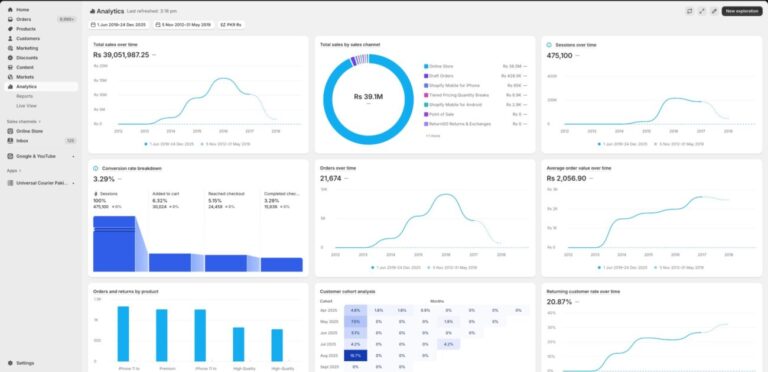Click the Inbox 120 badge
Viewport: 768px width, 372px height.
coord(70,140)
